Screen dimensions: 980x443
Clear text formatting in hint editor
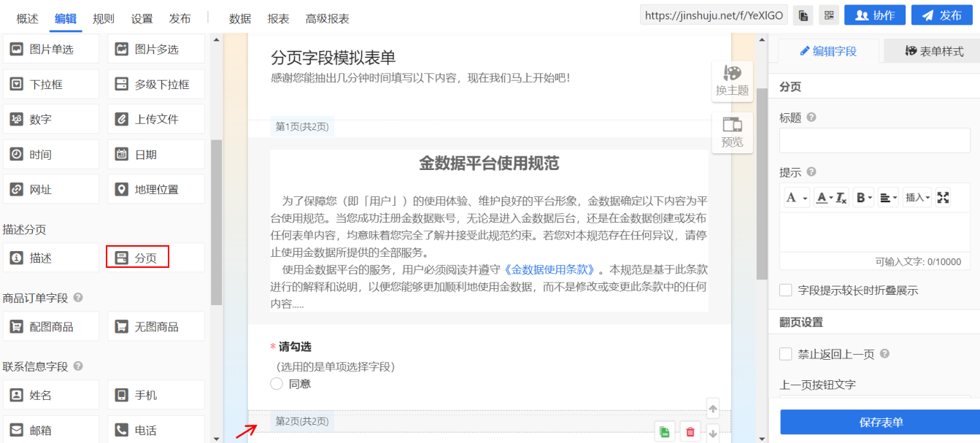[x=841, y=198]
